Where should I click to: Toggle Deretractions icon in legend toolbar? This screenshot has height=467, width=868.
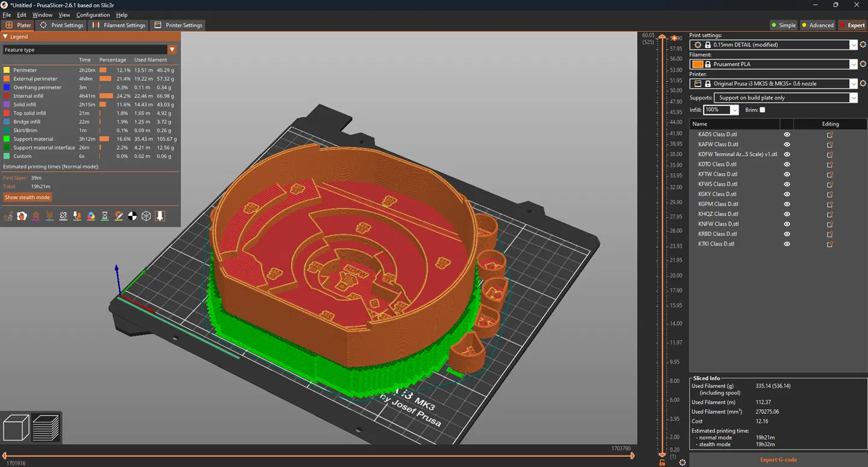coord(49,216)
